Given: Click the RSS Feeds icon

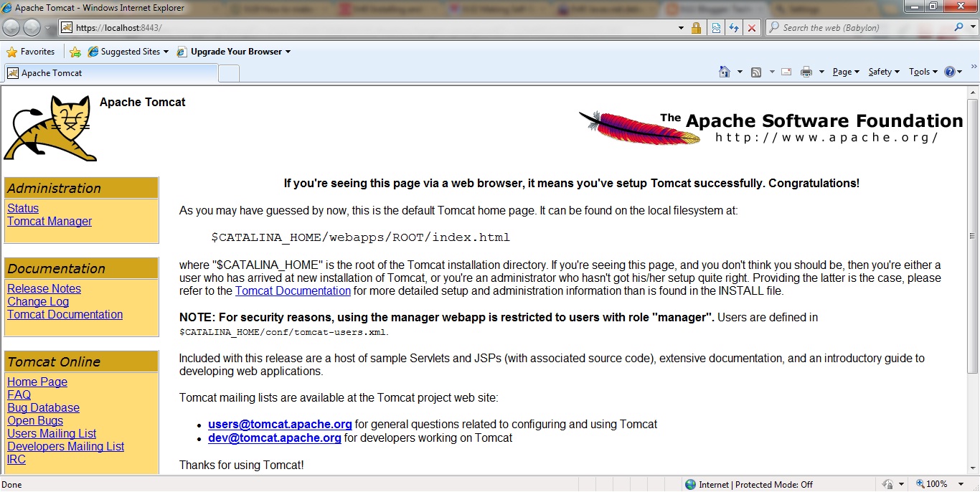Looking at the screenshot, I should [x=756, y=72].
